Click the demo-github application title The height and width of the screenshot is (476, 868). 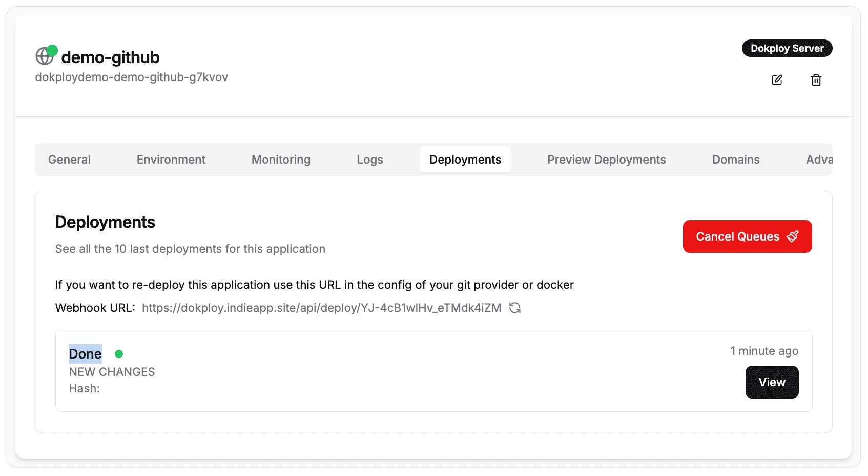(110, 57)
